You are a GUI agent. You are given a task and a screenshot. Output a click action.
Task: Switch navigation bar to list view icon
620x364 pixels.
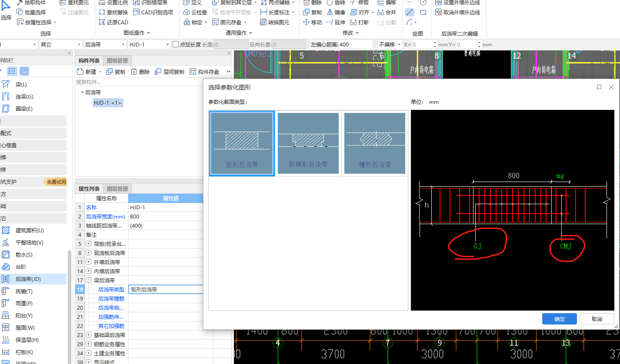click(x=13, y=71)
